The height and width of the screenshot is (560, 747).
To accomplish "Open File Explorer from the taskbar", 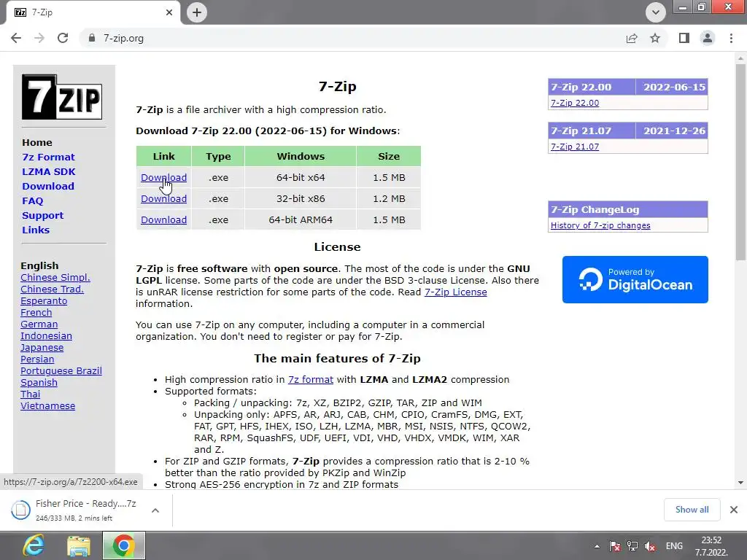I will (79, 545).
